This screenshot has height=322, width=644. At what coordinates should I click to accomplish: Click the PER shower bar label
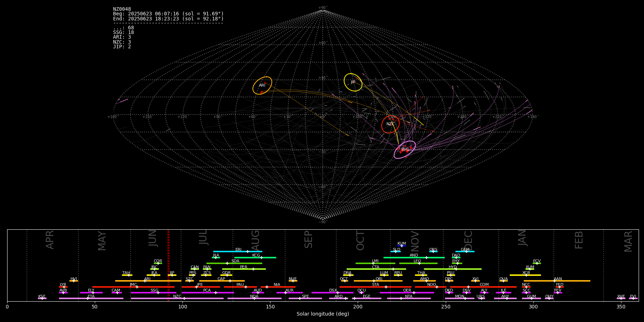[244, 267]
